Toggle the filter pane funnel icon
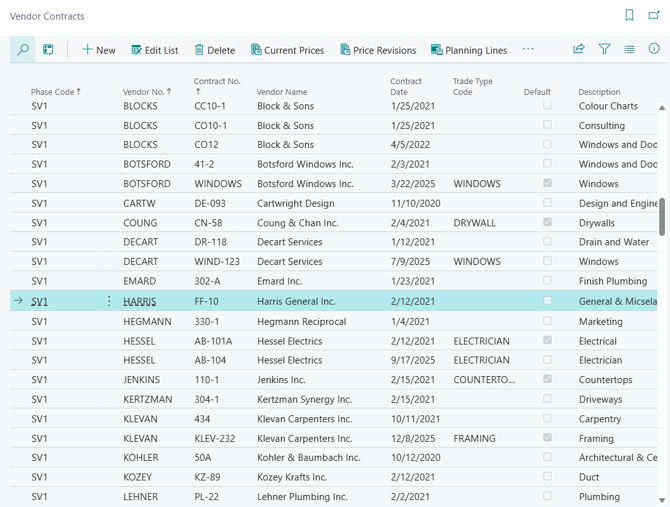Viewport: 670px width, 507px height. point(604,49)
